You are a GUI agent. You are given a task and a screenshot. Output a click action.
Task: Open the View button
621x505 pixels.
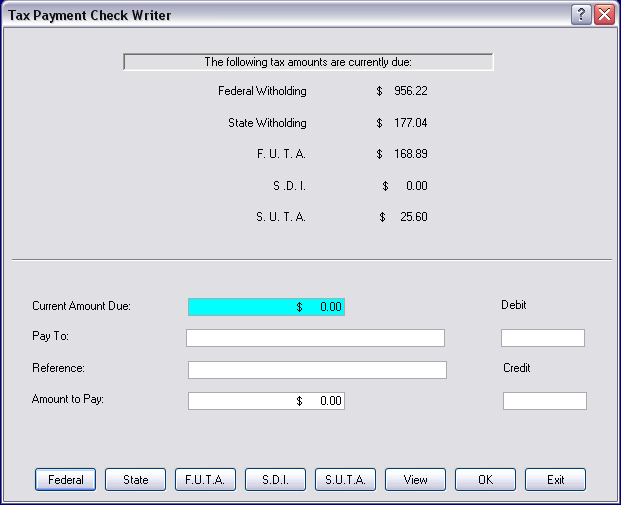[x=416, y=480]
